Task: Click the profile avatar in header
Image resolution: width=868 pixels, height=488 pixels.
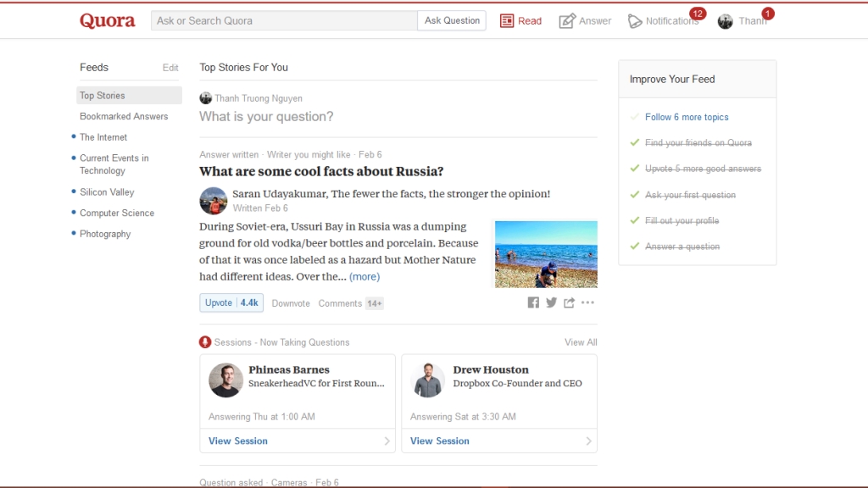Action: point(726,21)
